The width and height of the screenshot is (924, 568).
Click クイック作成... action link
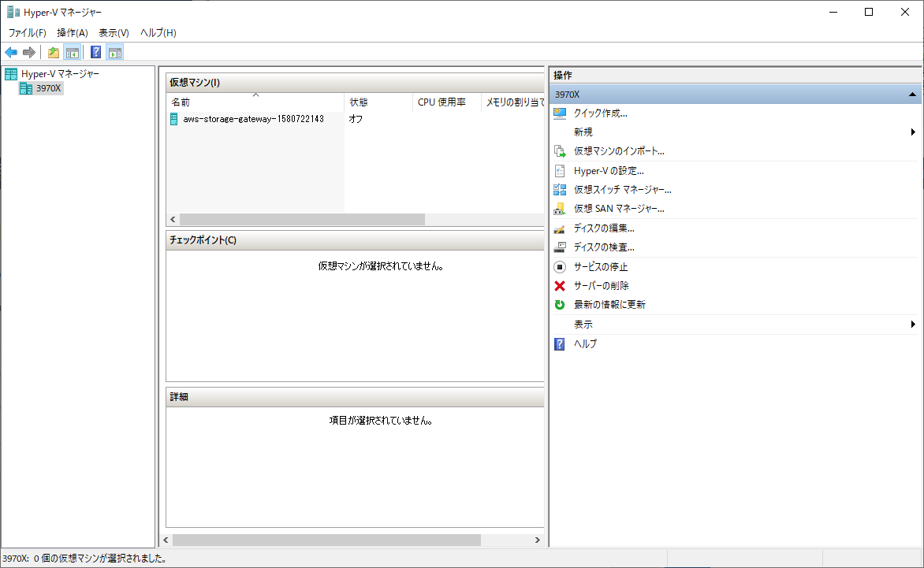[x=601, y=113]
